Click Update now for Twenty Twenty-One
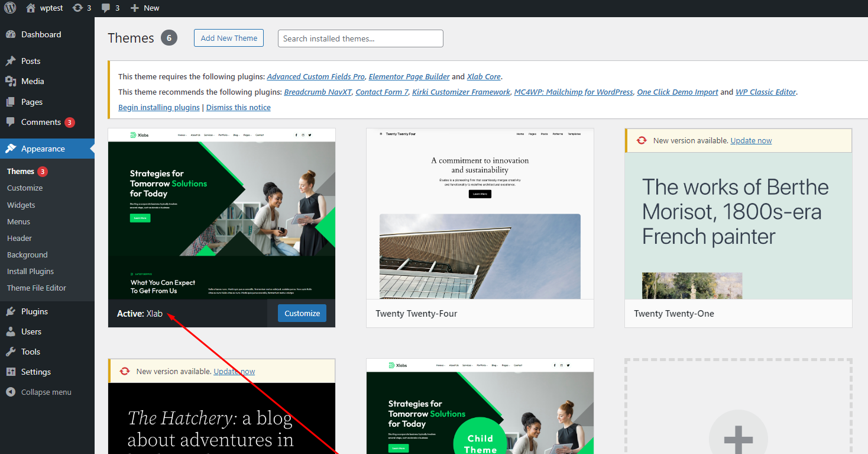The width and height of the screenshot is (868, 454). coord(751,140)
